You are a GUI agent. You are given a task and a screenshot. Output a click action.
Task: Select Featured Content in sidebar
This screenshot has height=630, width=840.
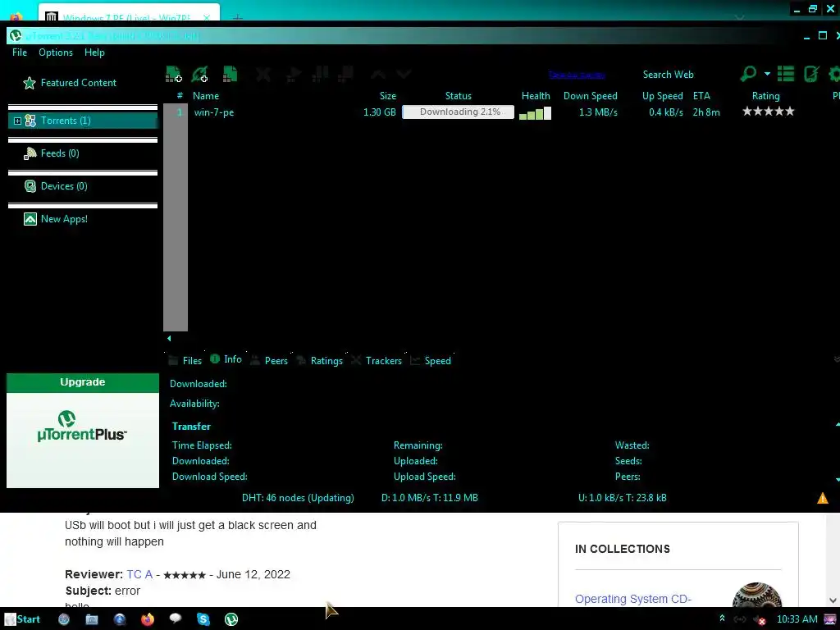(78, 83)
